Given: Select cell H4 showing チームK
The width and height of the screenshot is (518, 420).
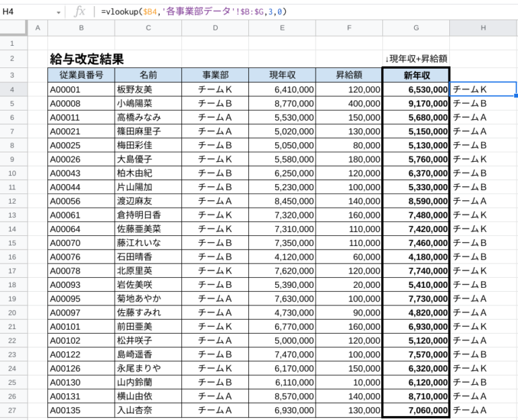Looking at the screenshot, I should [483, 89].
